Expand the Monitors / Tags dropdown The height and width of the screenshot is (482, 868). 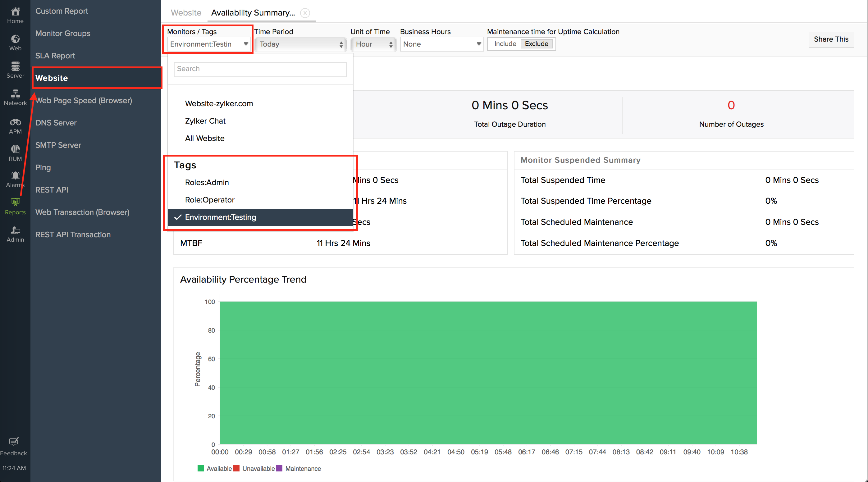(x=208, y=44)
